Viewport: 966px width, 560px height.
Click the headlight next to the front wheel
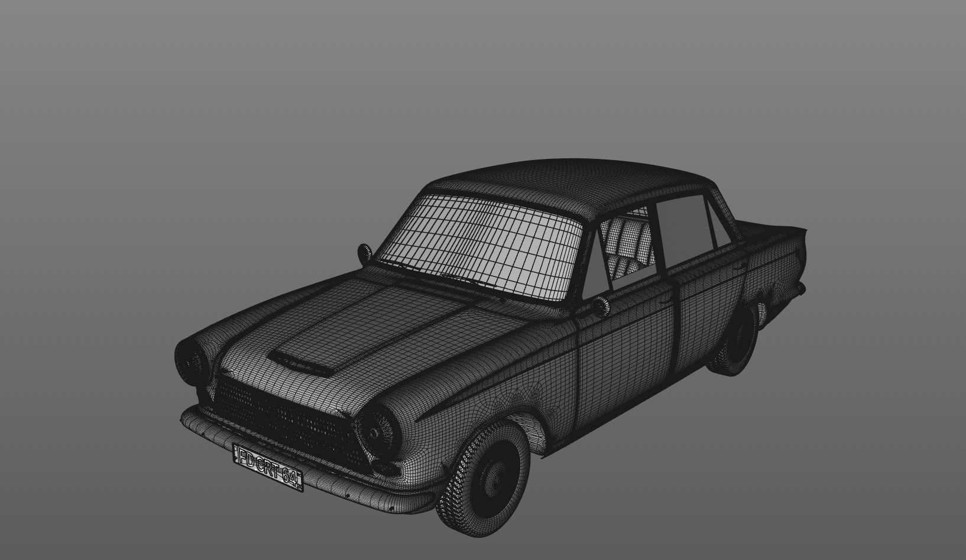(377, 432)
